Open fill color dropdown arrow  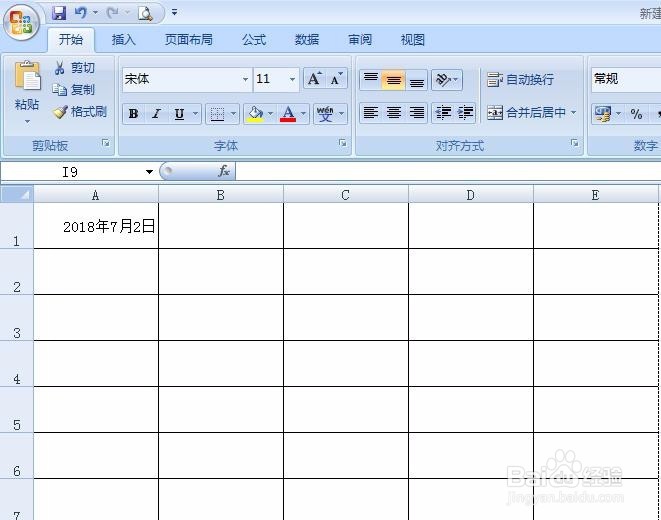(271, 113)
